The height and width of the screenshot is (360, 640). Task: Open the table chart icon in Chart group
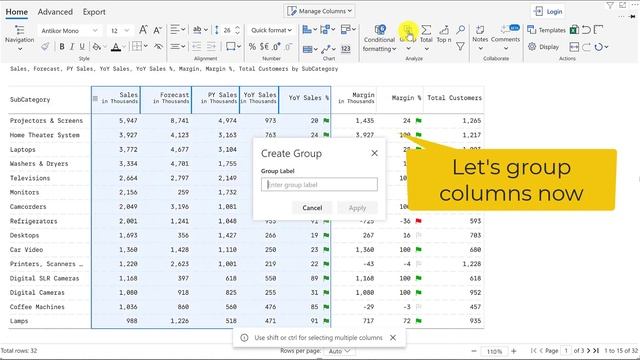(x=310, y=49)
